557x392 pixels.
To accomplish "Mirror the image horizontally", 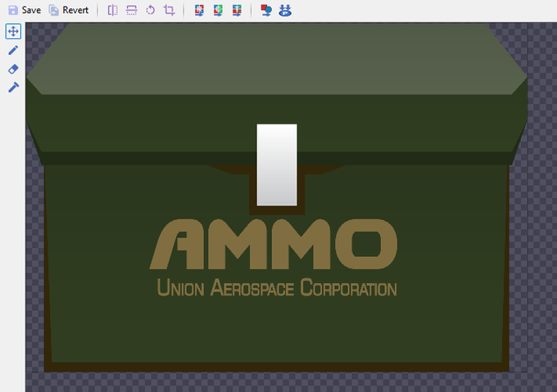I will [x=112, y=11].
